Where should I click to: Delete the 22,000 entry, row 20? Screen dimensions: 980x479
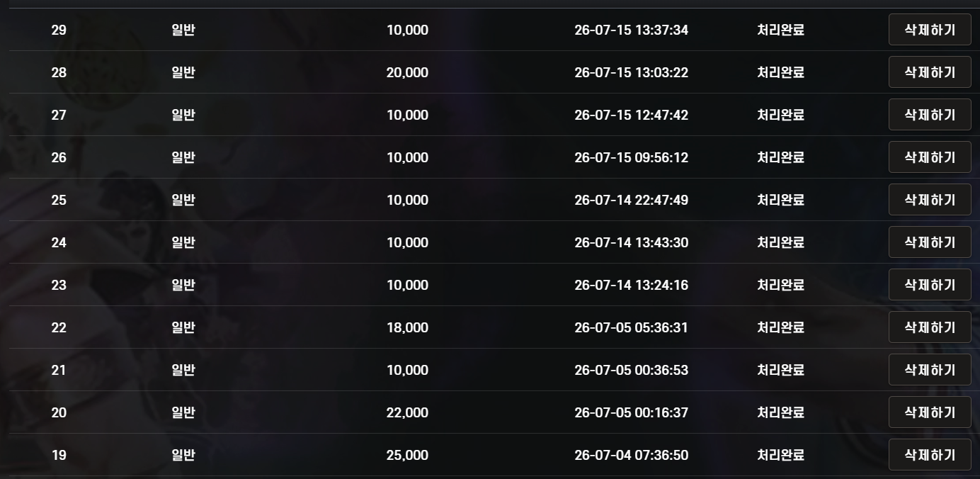click(x=930, y=412)
